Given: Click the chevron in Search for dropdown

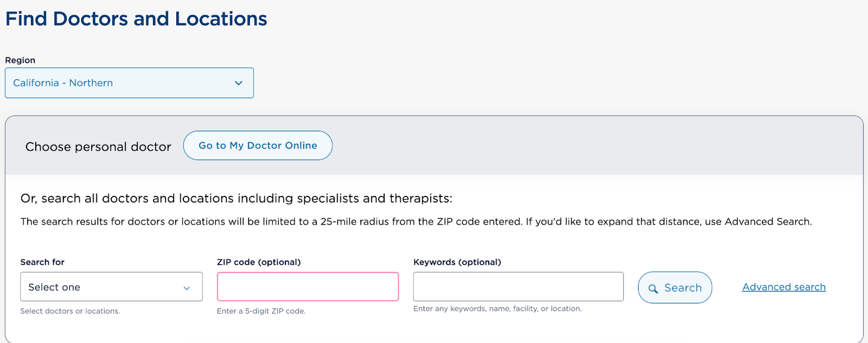Looking at the screenshot, I should (187, 288).
